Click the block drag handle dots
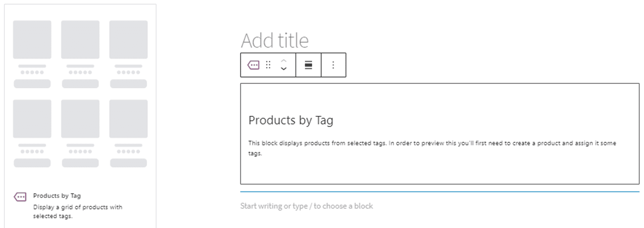Viewport: 644px width, 228px height. (x=268, y=65)
